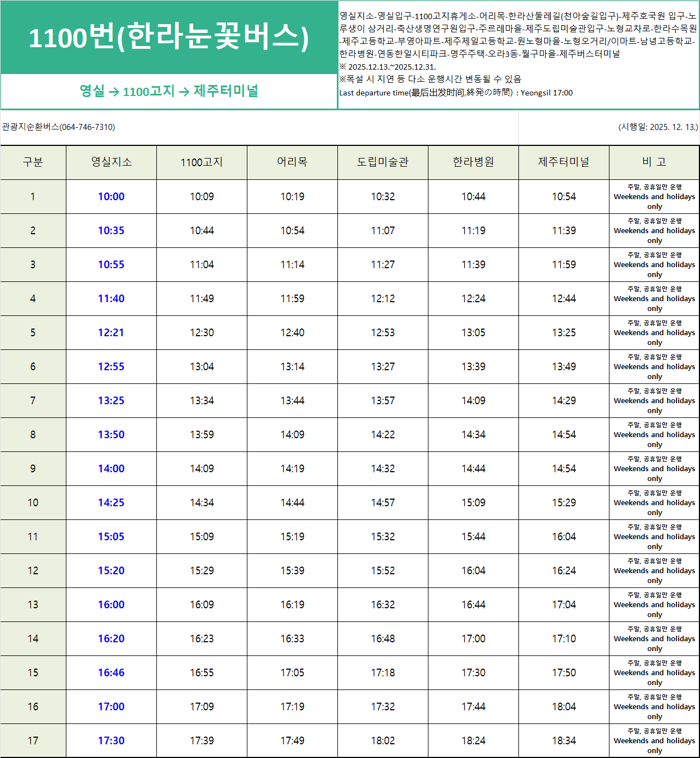
Task: Click the row number 9 cell
Action: (x=33, y=468)
